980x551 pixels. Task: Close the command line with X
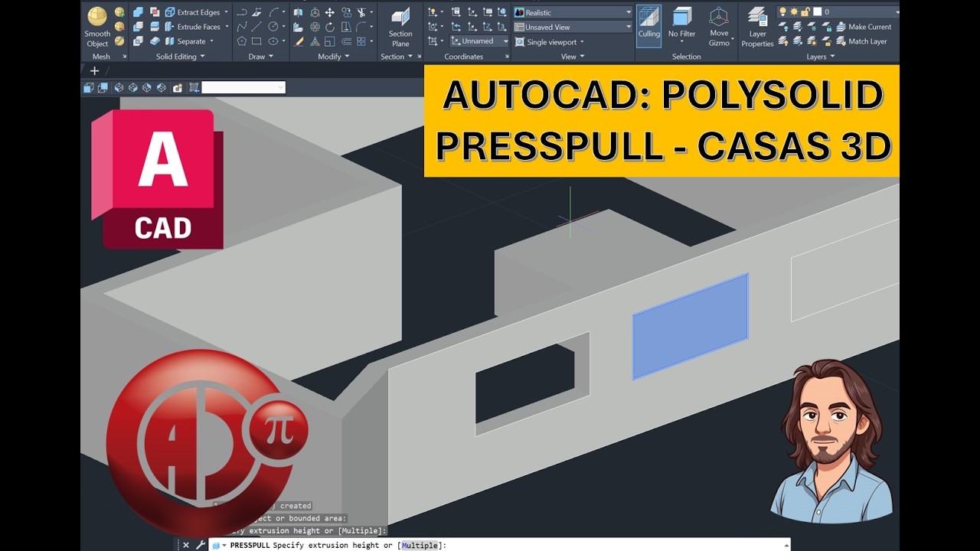185,545
